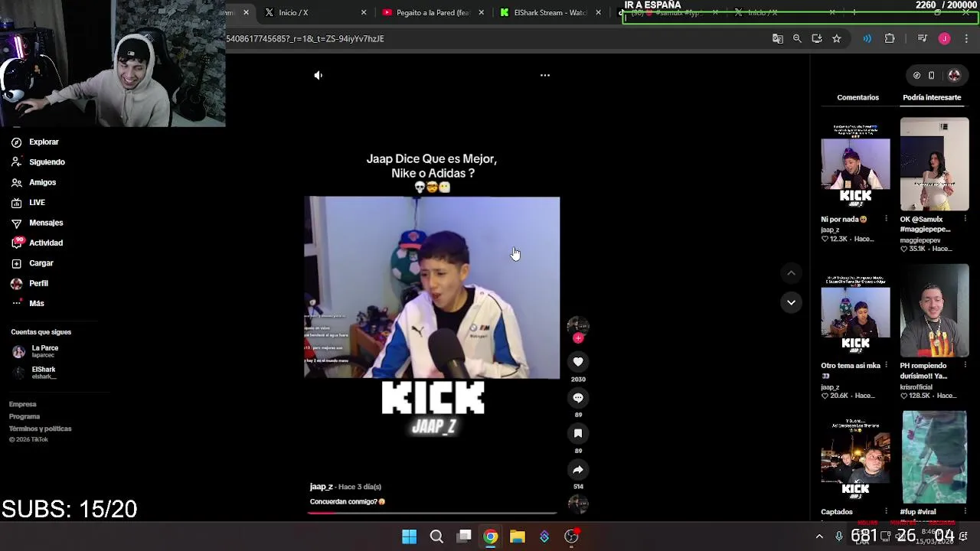980x551 pixels.
Task: Open the creator avatar above the follow badge
Action: [x=578, y=324]
